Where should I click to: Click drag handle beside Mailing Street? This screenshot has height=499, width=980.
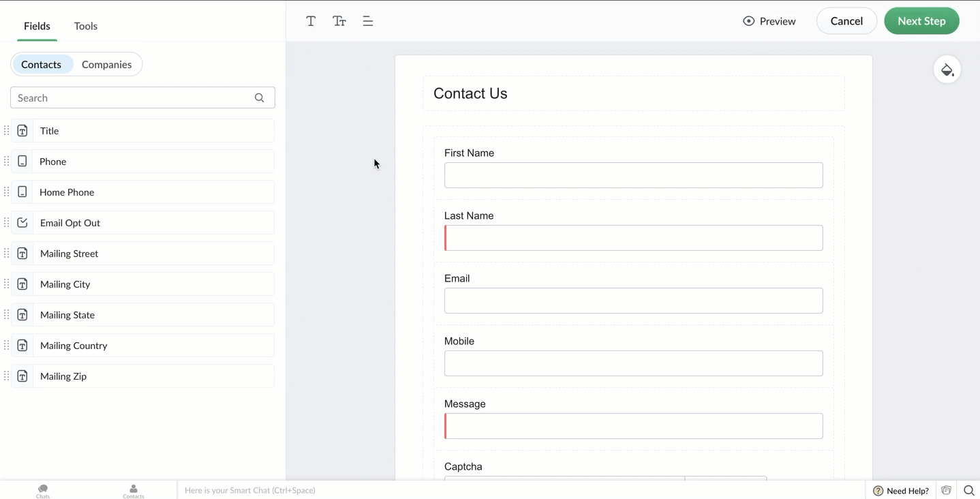click(6, 253)
